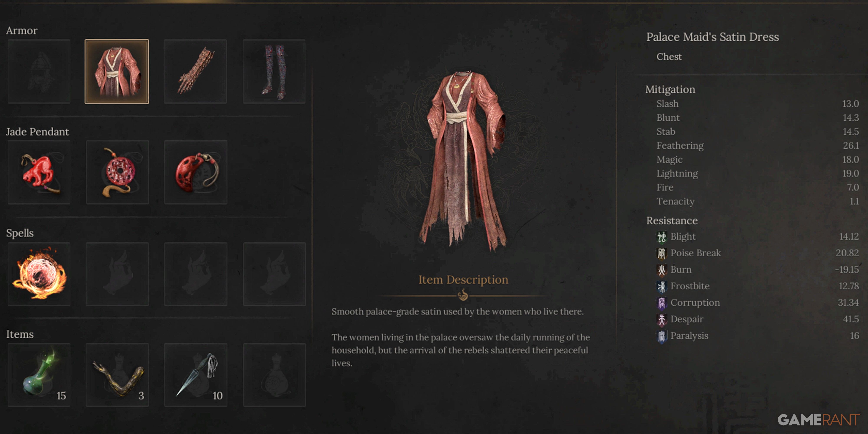Click the Corruption resistance icon
The height and width of the screenshot is (434, 868).
tap(661, 303)
